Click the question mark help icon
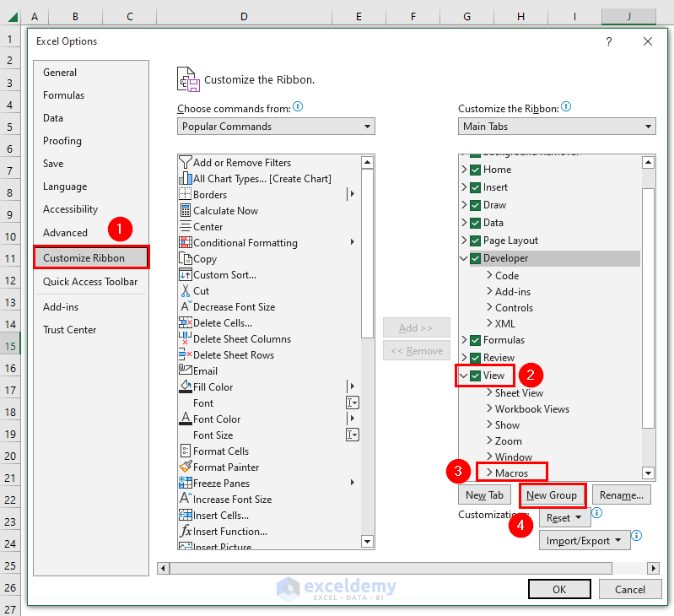The width and height of the screenshot is (674, 616). 609,41
